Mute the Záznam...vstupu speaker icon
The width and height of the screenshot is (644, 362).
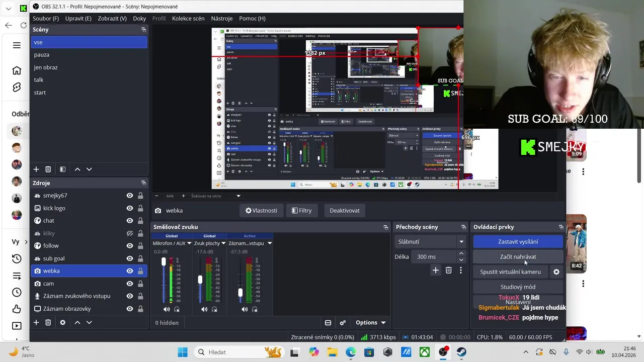(x=245, y=309)
